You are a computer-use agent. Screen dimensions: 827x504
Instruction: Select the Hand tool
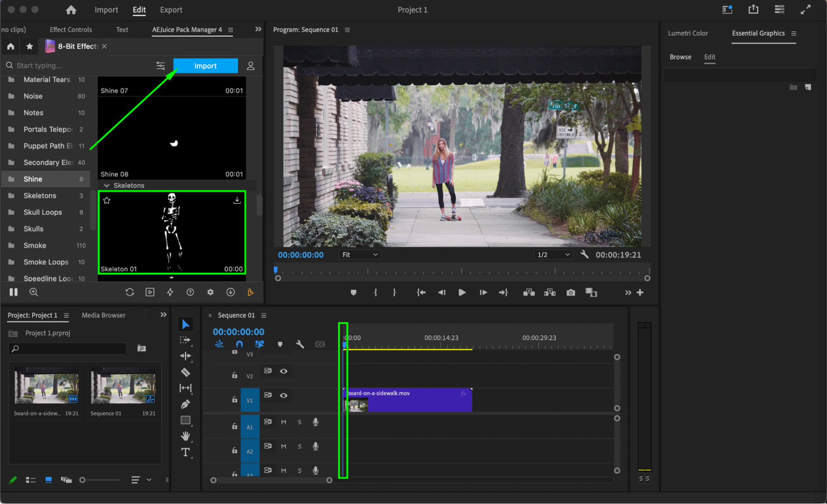coord(185,436)
